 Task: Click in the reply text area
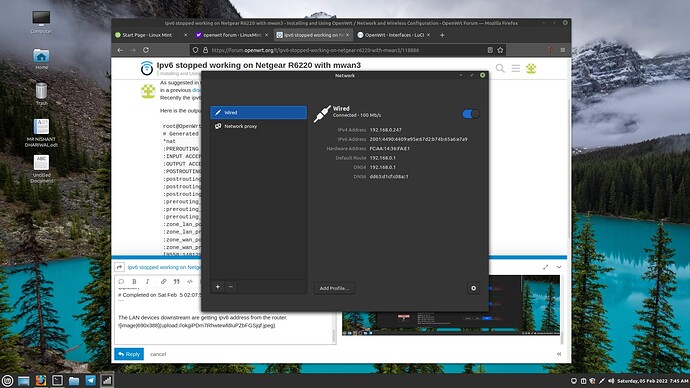(225, 315)
